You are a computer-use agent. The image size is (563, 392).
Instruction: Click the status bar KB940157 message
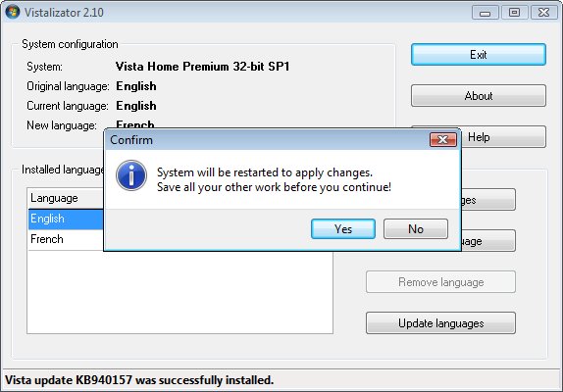point(139,380)
